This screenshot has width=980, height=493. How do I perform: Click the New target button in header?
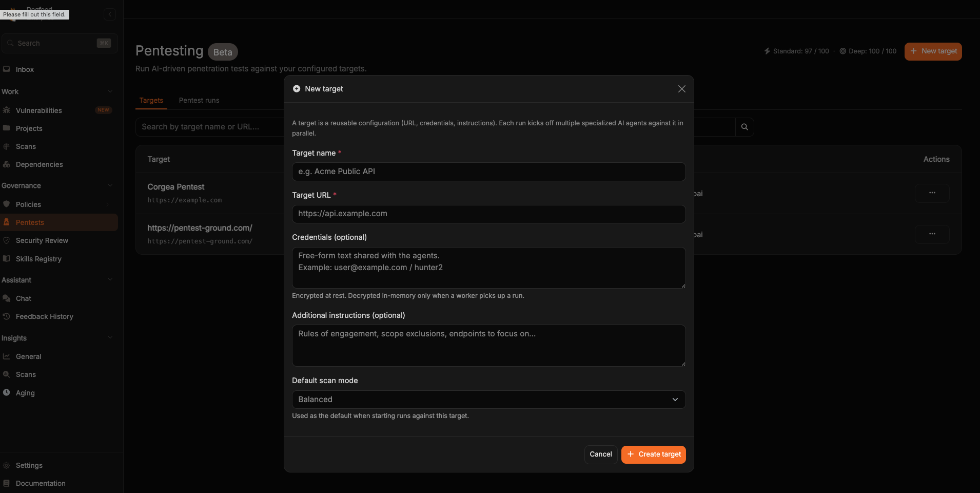pos(933,51)
